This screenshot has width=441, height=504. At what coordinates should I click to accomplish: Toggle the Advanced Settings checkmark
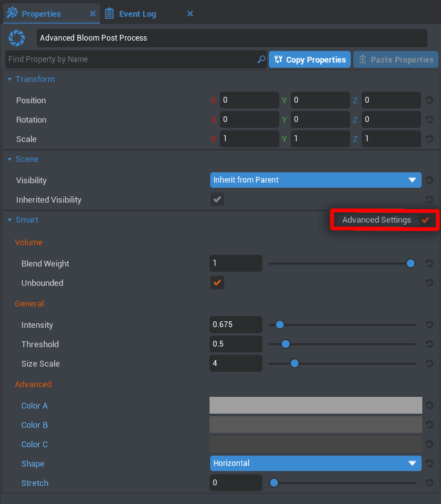point(426,220)
